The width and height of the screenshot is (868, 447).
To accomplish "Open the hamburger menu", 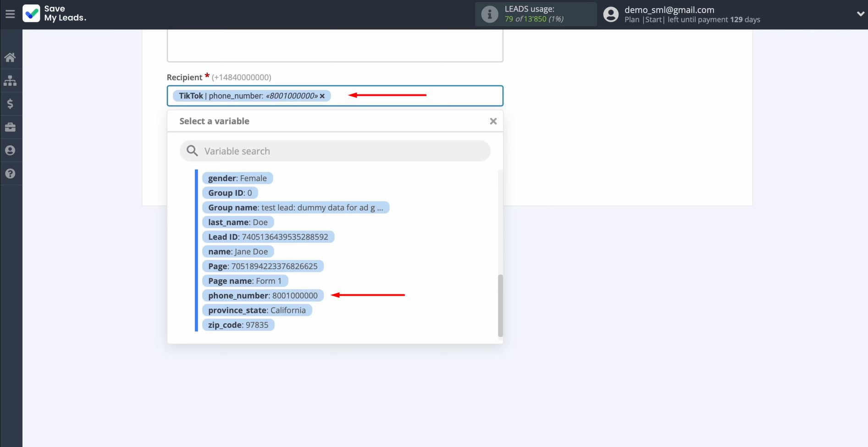I will pos(10,14).
